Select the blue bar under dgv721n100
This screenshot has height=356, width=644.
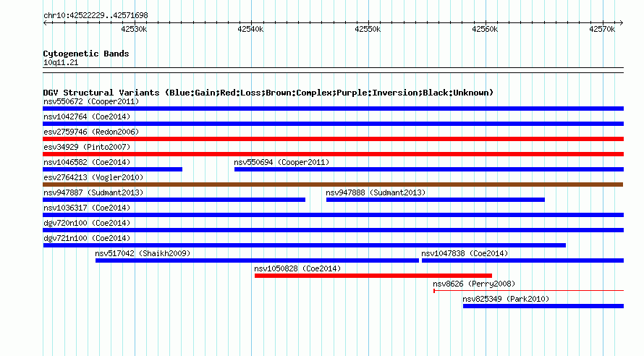(x=305, y=245)
